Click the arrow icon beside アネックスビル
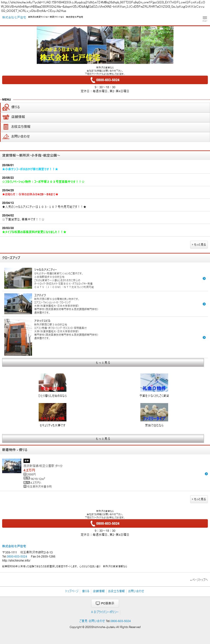Screen dimensions: 210x644 tap(204, 337)
